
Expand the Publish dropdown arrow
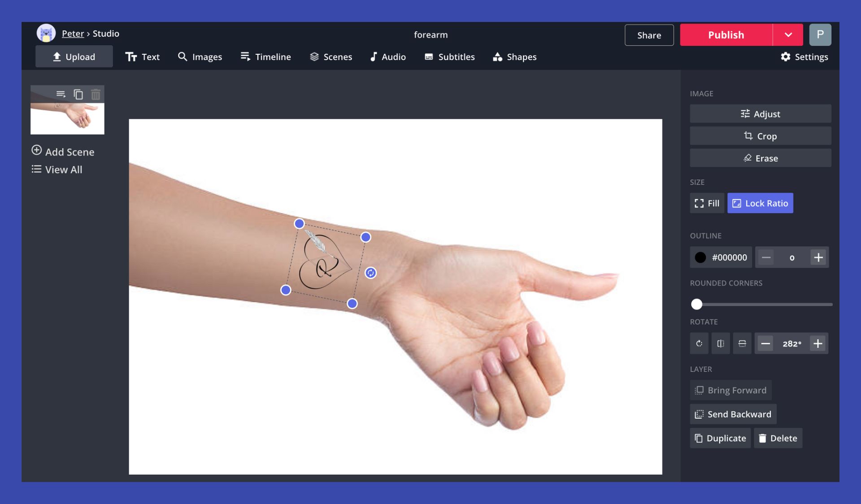(x=788, y=34)
